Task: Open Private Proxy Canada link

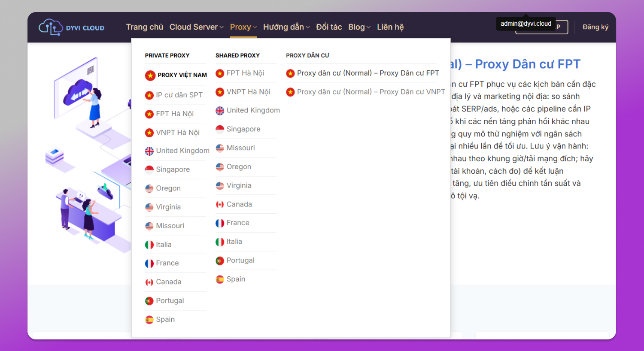Action: tap(169, 282)
